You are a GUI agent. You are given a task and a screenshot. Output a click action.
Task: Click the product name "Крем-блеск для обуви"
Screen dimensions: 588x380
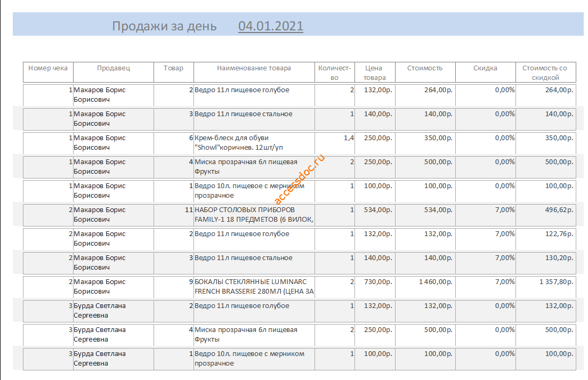pyautogui.click(x=231, y=138)
